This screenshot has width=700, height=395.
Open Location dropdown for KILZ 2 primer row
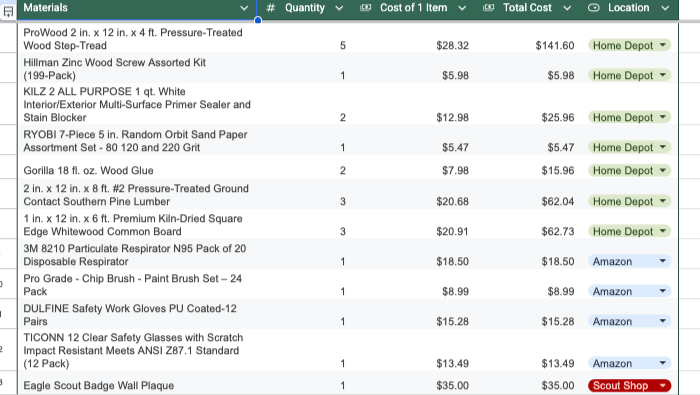[662, 117]
